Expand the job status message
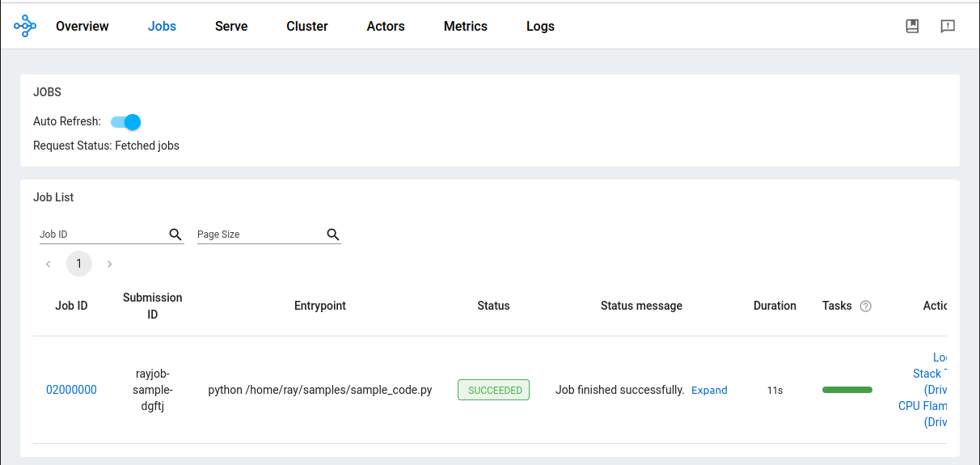980x465 pixels. 709,390
